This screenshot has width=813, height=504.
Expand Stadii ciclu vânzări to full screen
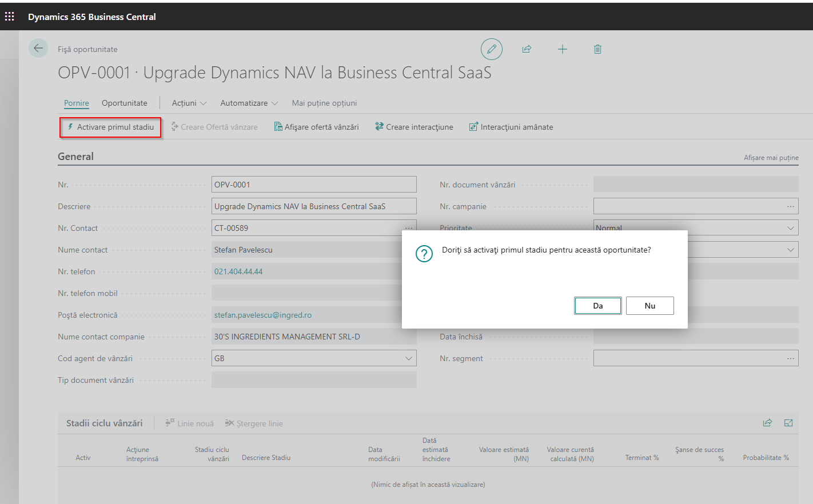(x=788, y=423)
